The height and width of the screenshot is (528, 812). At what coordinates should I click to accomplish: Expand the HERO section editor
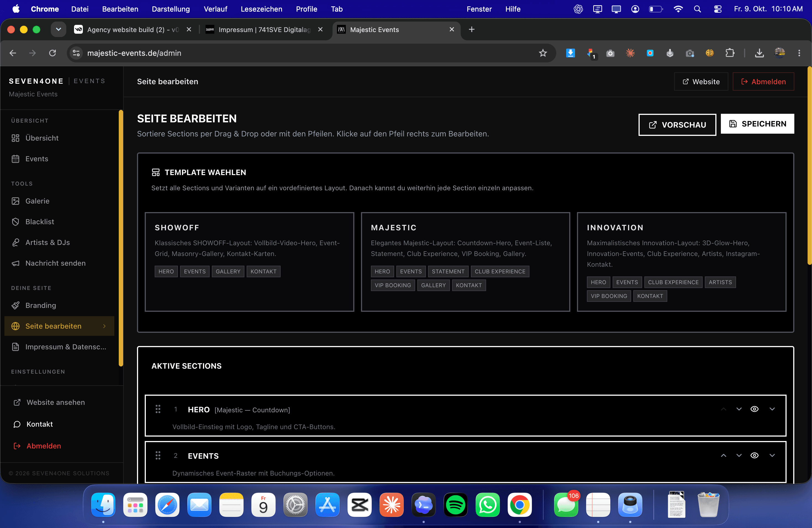click(x=772, y=409)
